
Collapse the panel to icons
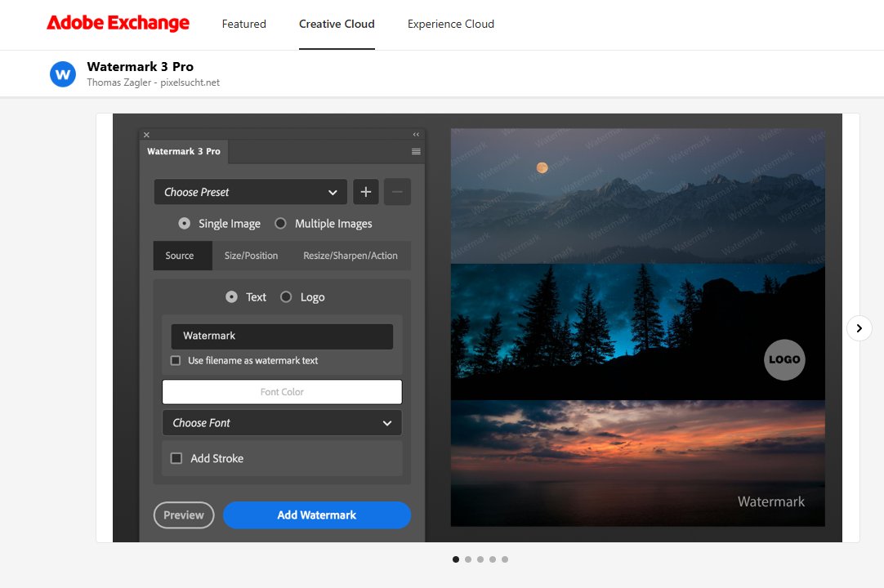coord(416,133)
